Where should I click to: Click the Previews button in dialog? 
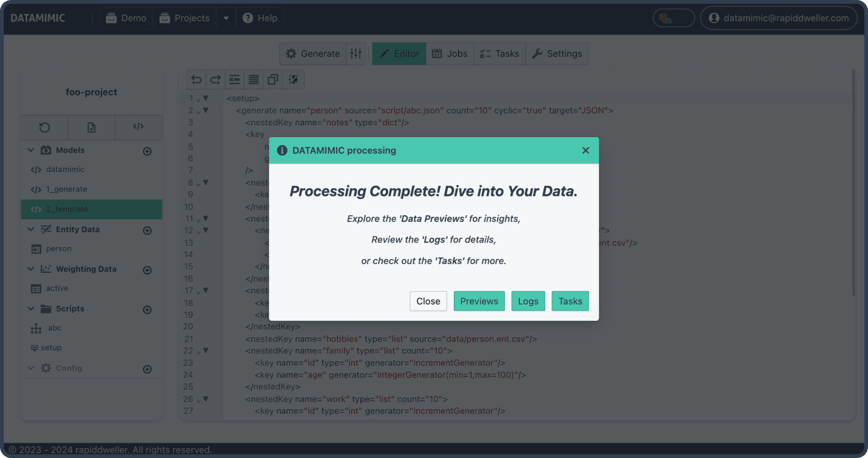point(479,301)
